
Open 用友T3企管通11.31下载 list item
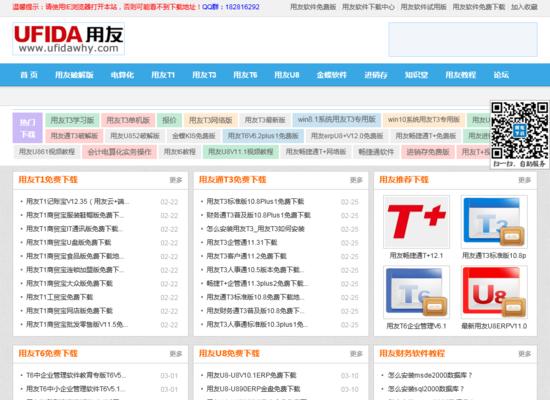pos(242,242)
